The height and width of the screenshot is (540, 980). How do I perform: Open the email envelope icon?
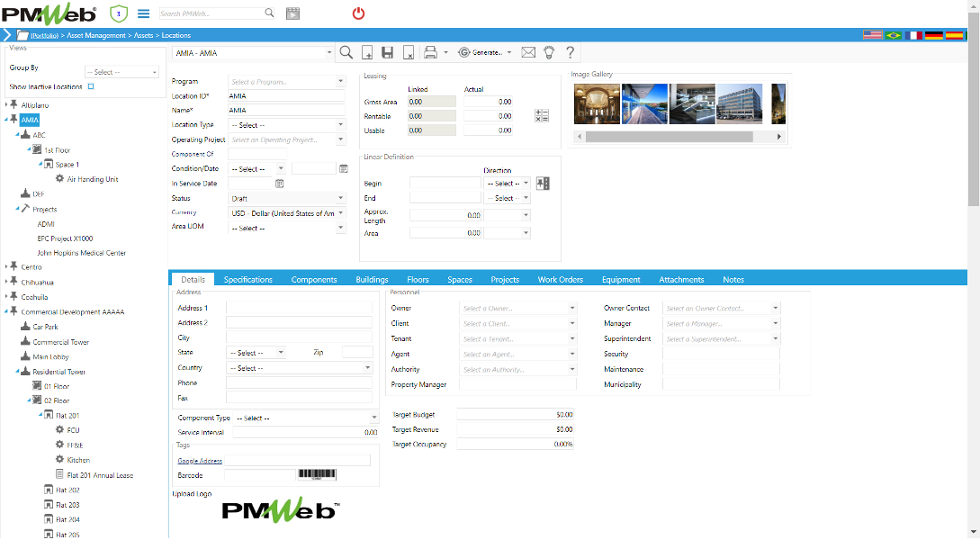coord(528,52)
